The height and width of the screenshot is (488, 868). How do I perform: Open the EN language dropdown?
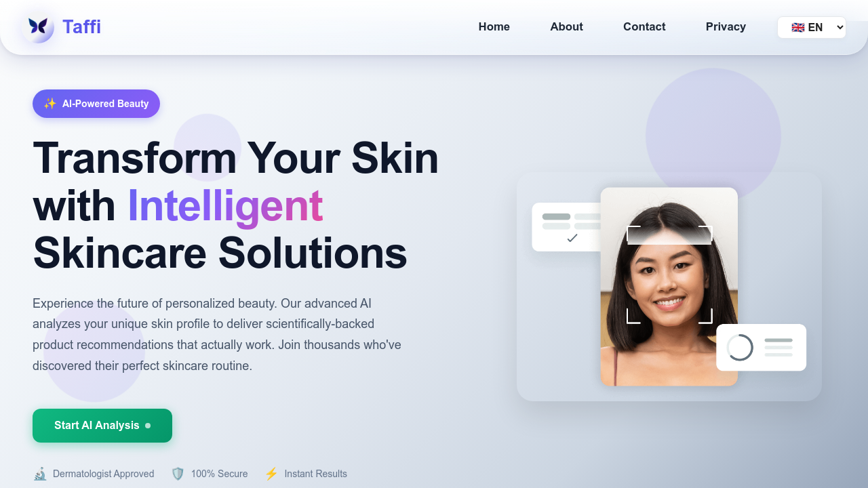(x=812, y=27)
